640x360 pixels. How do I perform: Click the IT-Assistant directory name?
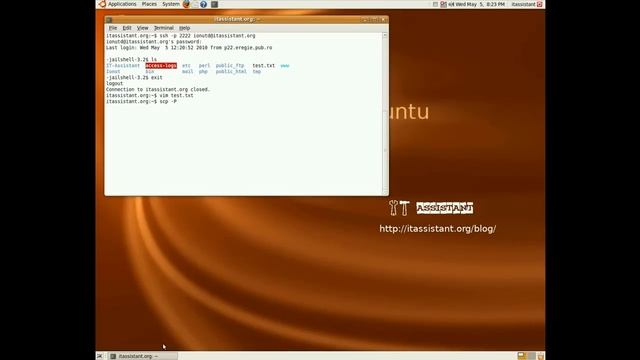123,65
